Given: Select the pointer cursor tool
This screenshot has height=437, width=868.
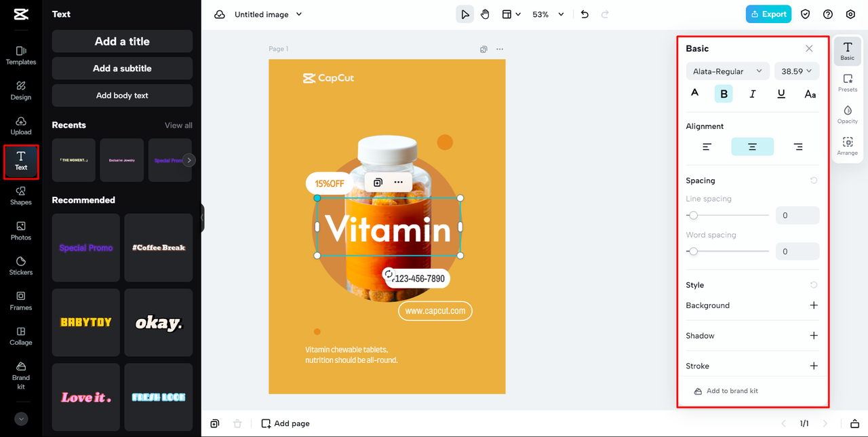Looking at the screenshot, I should click(x=465, y=14).
